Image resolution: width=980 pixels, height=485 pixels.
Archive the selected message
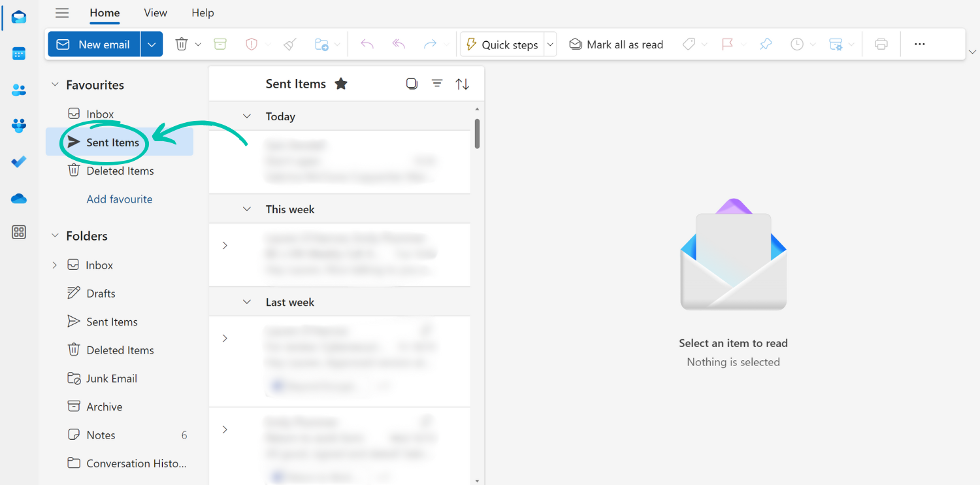click(x=220, y=44)
